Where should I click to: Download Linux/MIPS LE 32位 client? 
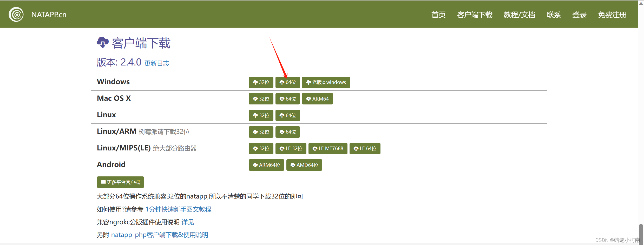[291, 149]
